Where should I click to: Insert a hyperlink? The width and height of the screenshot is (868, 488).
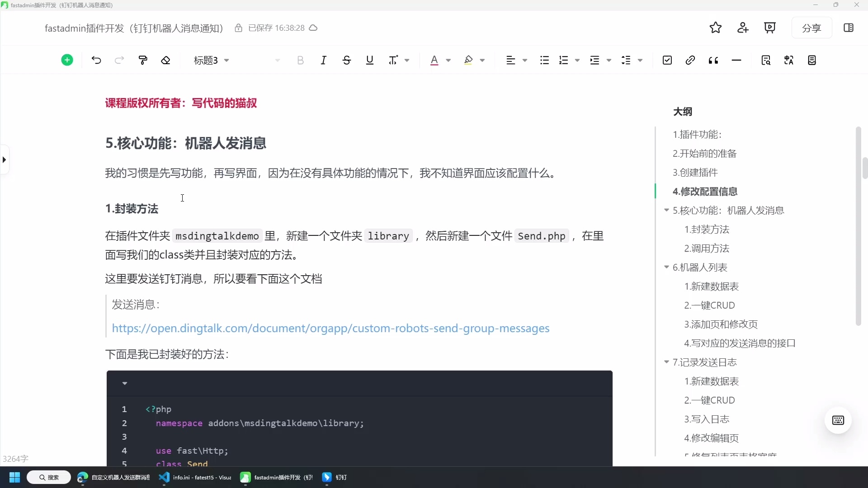690,60
